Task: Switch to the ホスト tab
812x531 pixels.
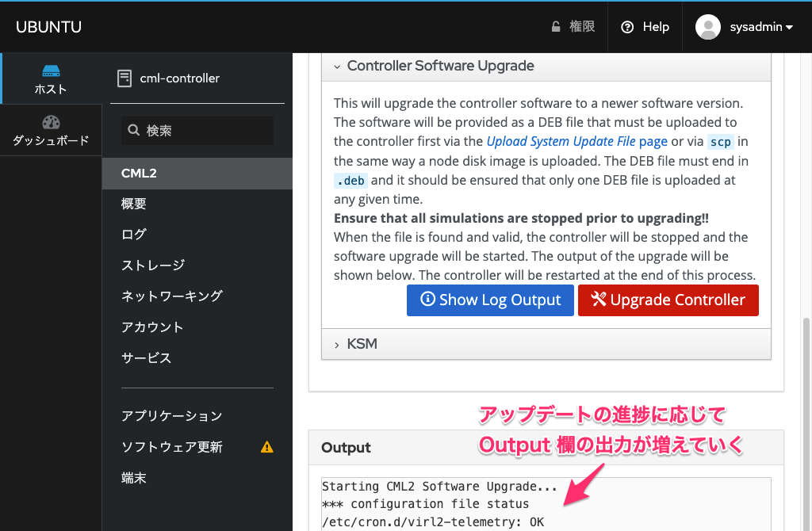Action: [x=51, y=78]
